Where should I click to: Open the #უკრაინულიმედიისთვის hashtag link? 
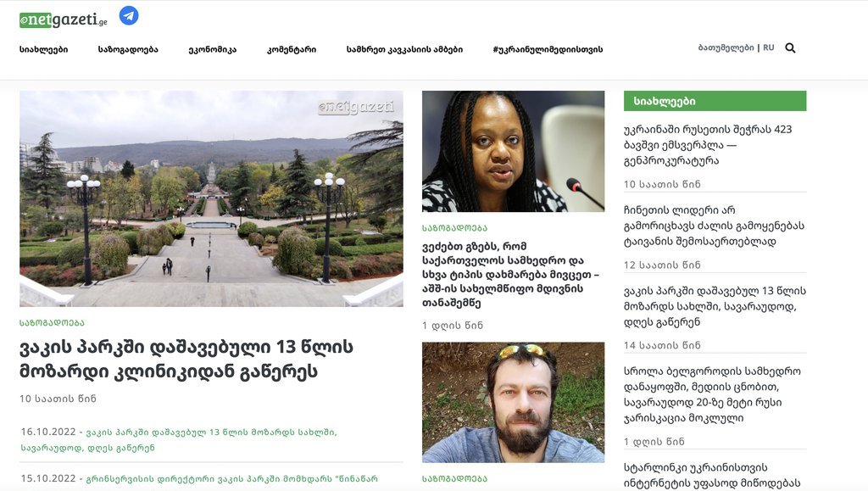point(548,49)
